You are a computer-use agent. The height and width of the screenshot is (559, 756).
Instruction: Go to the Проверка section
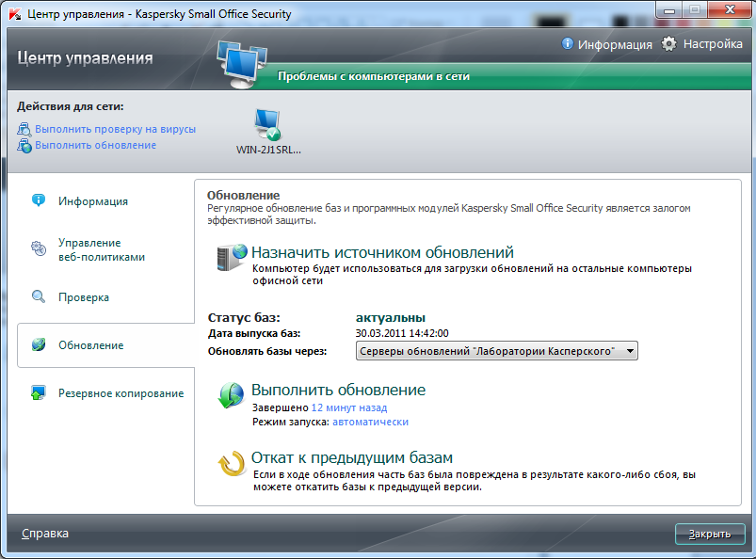tap(84, 297)
